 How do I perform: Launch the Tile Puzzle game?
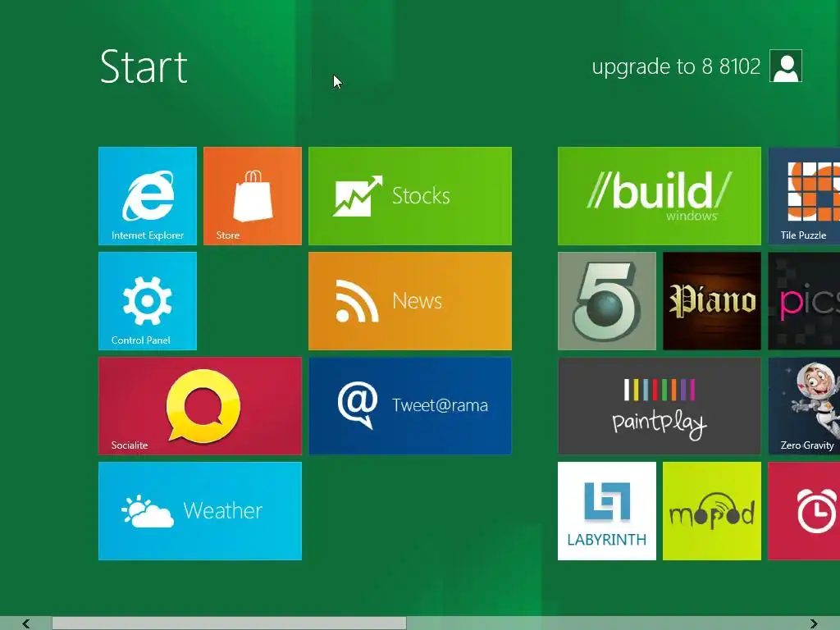coord(804,196)
